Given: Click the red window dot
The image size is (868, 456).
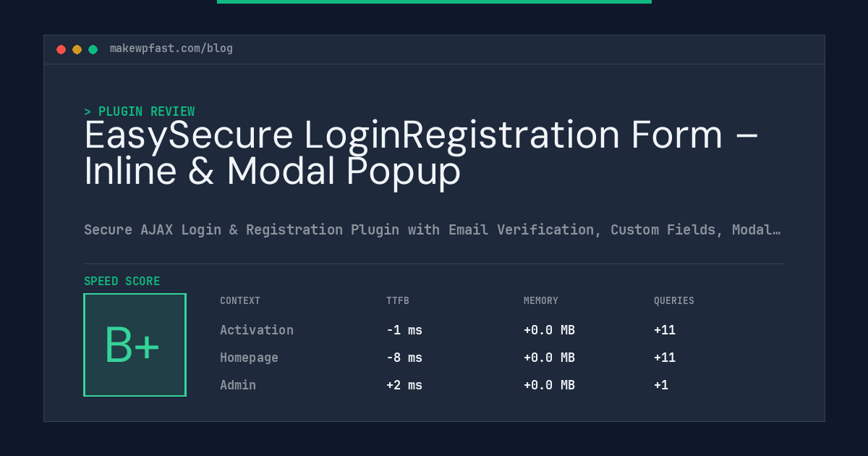Looking at the screenshot, I should pyautogui.click(x=61, y=49).
